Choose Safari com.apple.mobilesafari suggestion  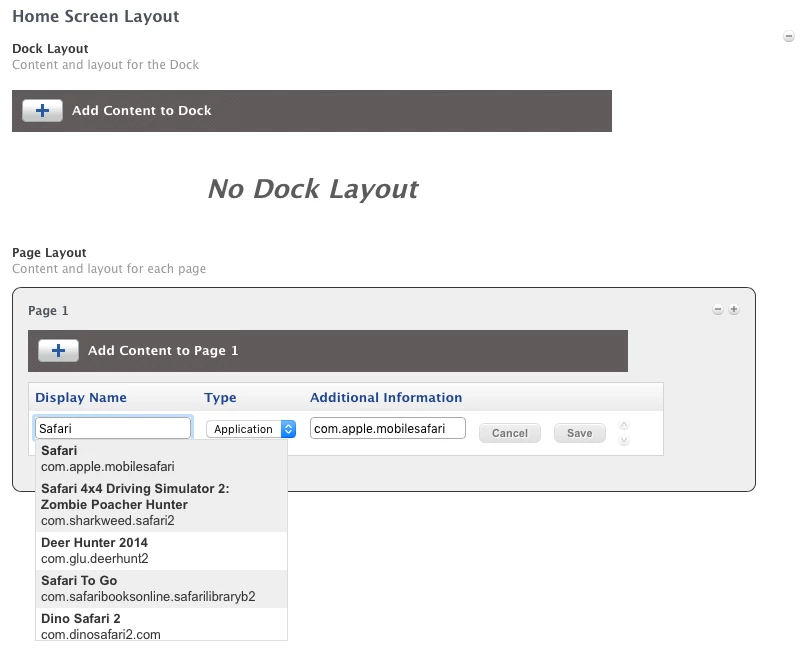[161, 458]
